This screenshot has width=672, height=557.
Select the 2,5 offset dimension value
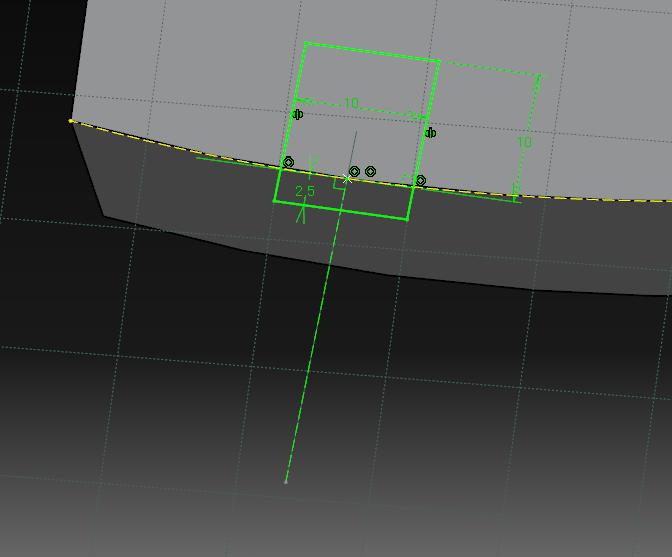coord(305,191)
